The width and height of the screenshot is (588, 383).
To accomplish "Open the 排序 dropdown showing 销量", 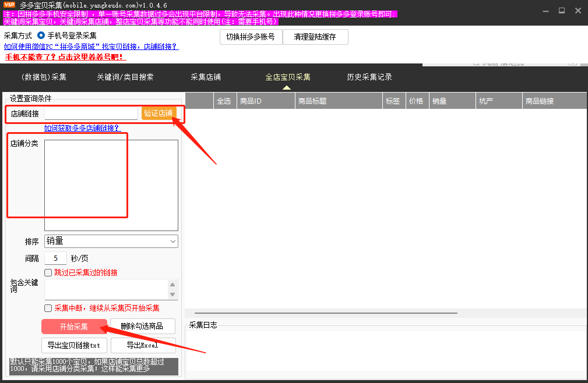I will tap(111, 241).
